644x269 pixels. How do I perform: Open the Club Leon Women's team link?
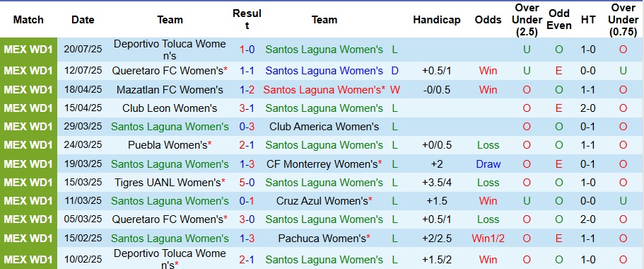coord(170,108)
